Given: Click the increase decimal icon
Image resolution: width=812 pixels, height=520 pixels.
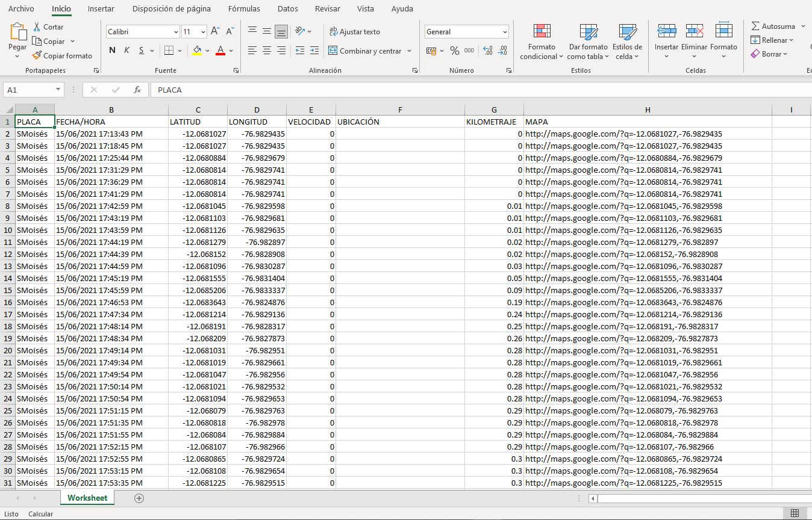Looking at the screenshot, I should point(488,51).
